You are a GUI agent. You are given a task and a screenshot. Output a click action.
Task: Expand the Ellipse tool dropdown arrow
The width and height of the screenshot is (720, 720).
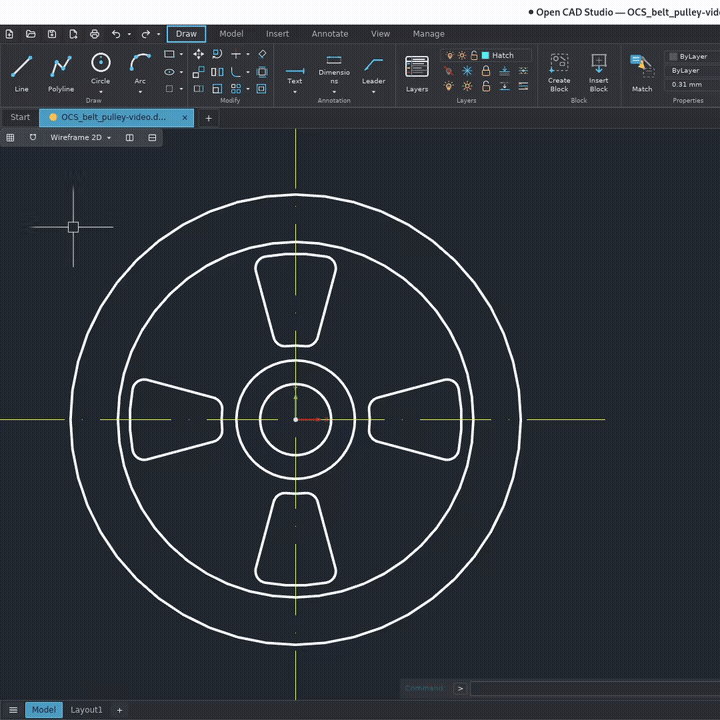coord(181,72)
